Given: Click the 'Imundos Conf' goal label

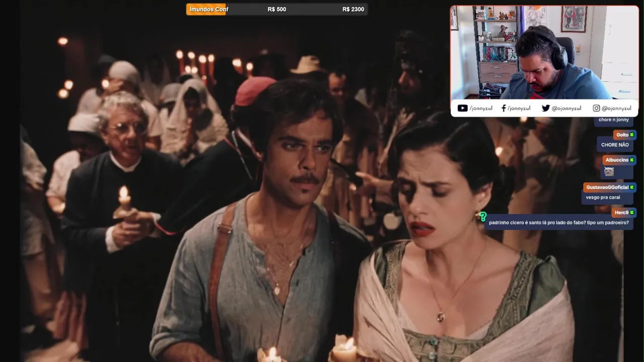Looking at the screenshot, I should click(x=209, y=9).
